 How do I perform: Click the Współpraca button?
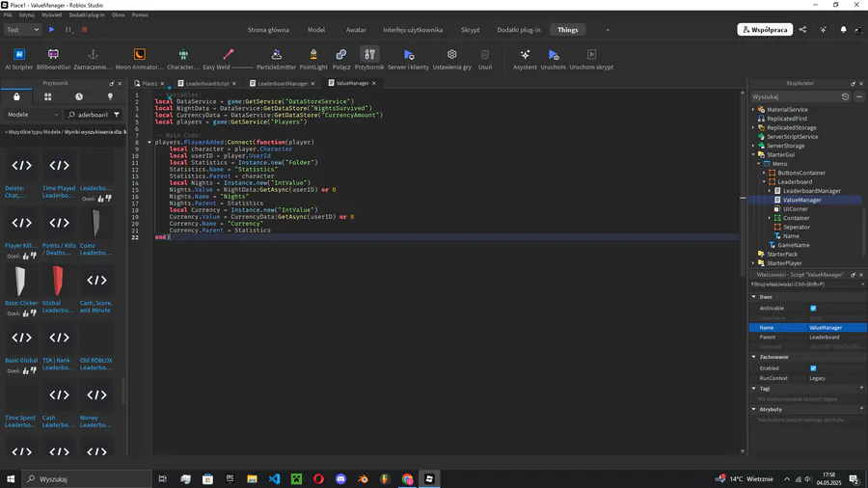[x=765, y=29]
